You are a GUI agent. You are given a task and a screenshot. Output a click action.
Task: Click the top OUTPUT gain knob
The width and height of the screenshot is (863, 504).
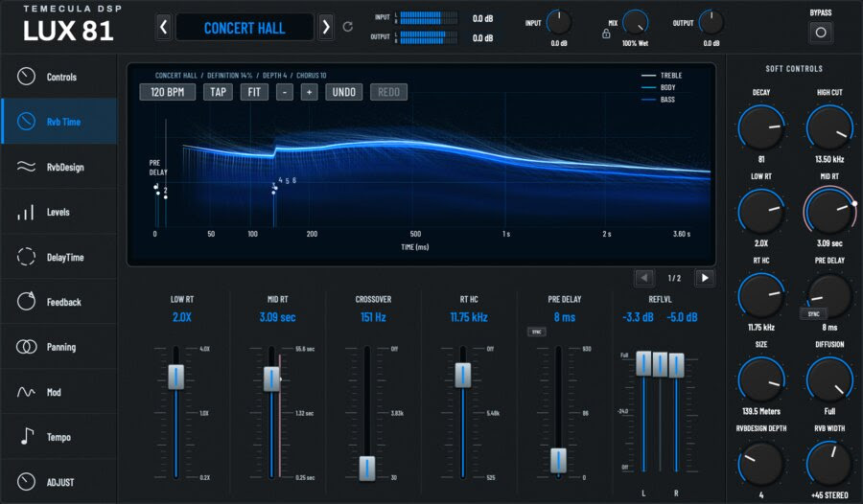[x=711, y=23]
